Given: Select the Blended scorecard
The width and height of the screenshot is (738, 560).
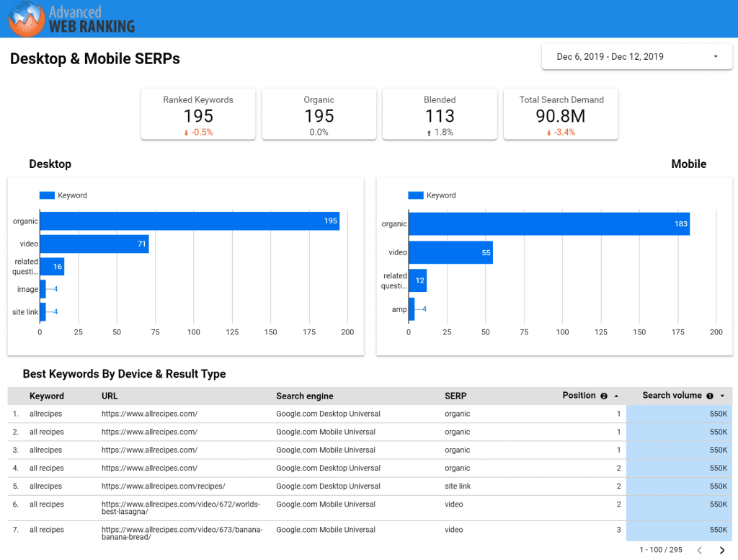Looking at the screenshot, I should (x=440, y=115).
